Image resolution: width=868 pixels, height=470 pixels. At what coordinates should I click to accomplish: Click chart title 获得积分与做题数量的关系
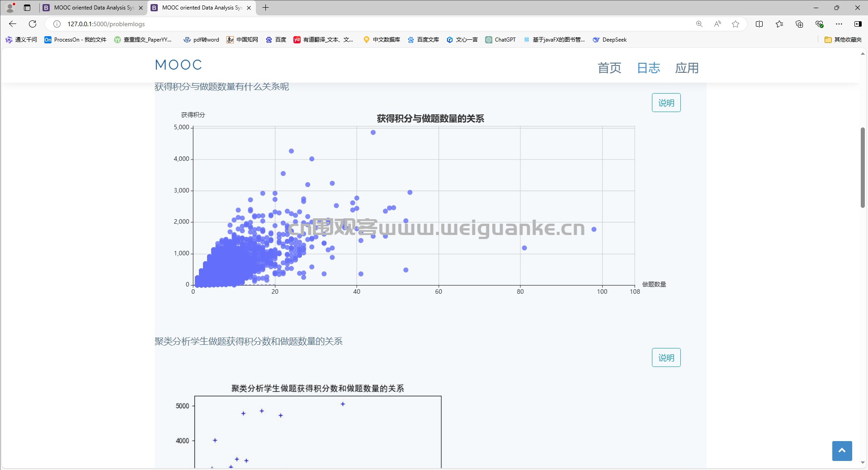(x=430, y=118)
